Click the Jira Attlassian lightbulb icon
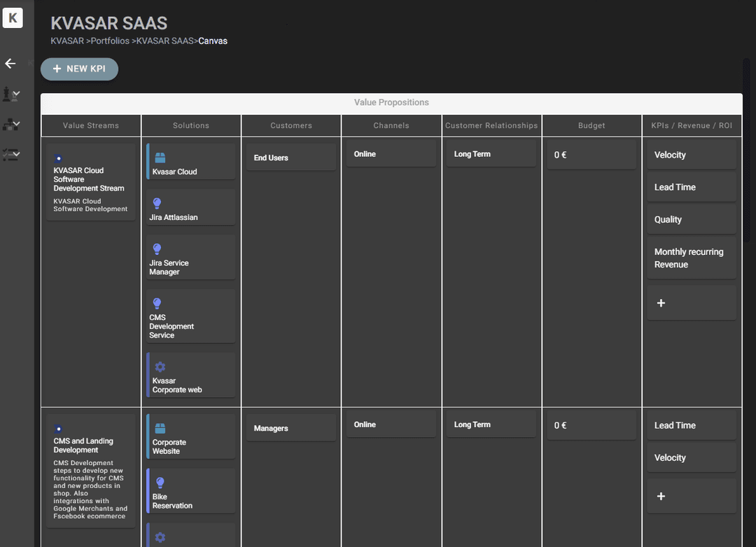This screenshot has width=756, height=547. tap(157, 204)
